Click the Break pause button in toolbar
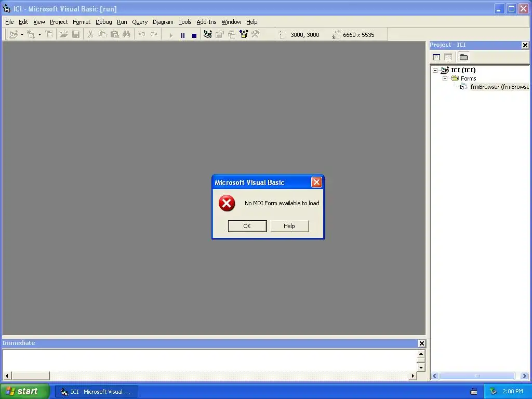The width and height of the screenshot is (532, 399). point(182,35)
